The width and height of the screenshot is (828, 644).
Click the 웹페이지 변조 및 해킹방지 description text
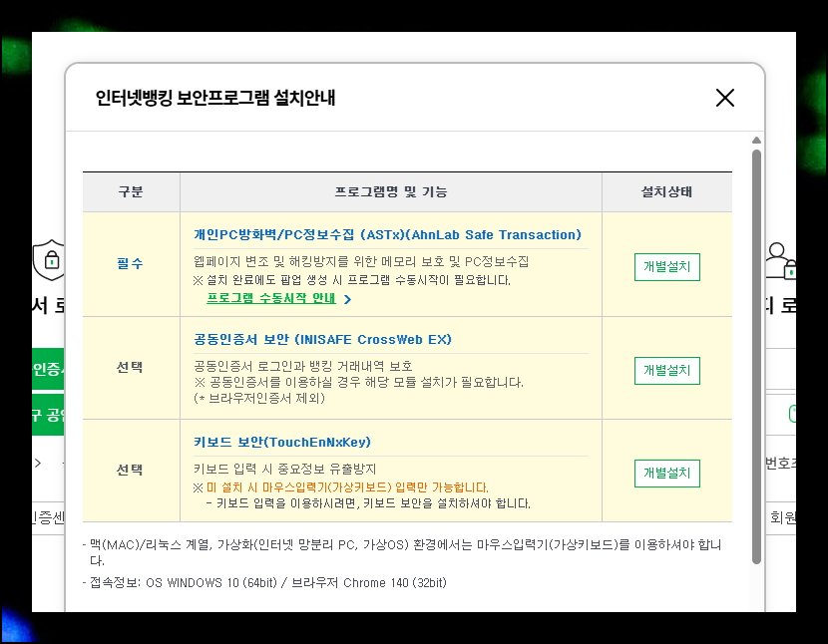pyautogui.click(x=361, y=261)
